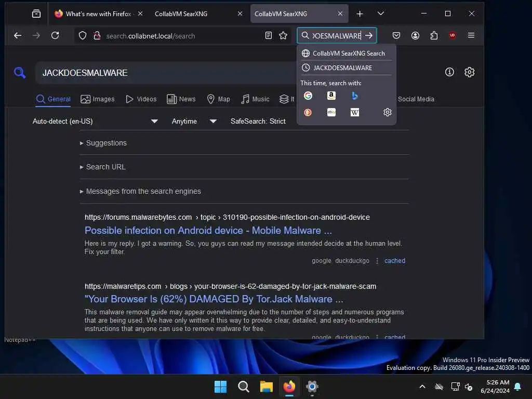Open Firefox account icon
Image resolution: width=532 pixels, height=399 pixels.
point(415,35)
